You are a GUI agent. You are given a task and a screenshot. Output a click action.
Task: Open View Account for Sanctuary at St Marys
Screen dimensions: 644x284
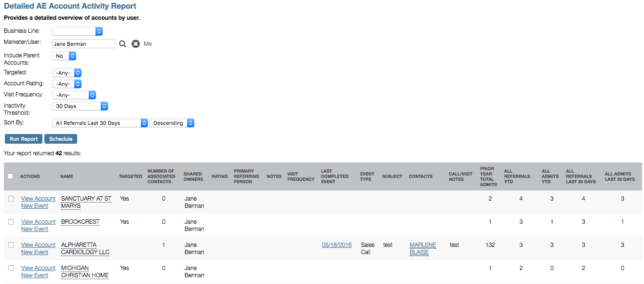pos(39,199)
